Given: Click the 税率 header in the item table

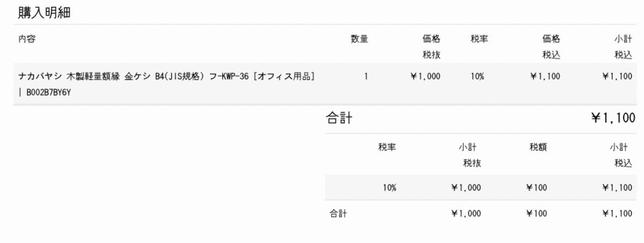Looking at the screenshot, I should pyautogui.click(x=479, y=39).
